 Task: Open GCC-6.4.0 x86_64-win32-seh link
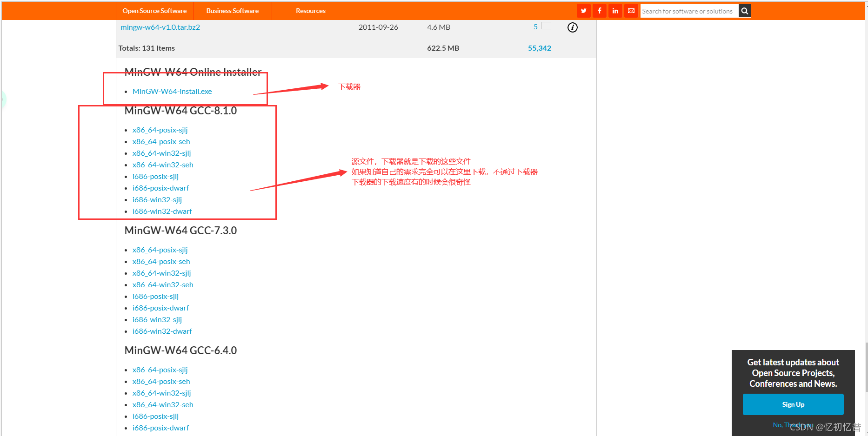click(x=163, y=404)
